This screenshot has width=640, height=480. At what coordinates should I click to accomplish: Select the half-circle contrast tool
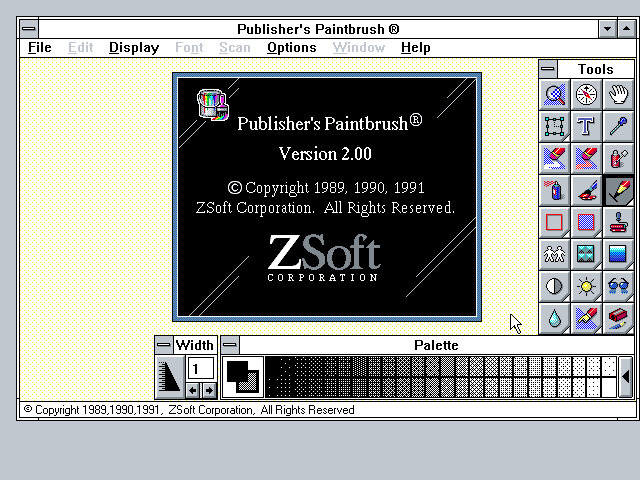point(554,286)
